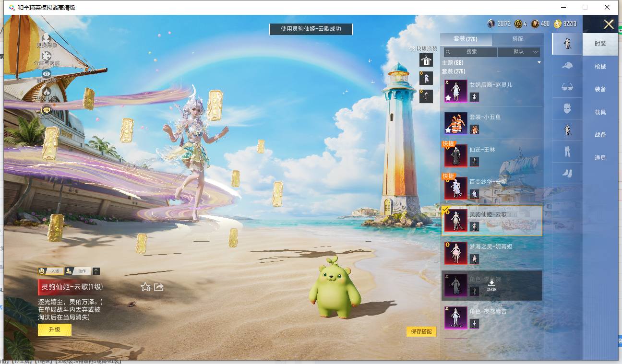The width and height of the screenshot is (622, 364).
Task: Select the 灵驹仙姬-云歌 outfit thumbnail
Action: (x=455, y=221)
